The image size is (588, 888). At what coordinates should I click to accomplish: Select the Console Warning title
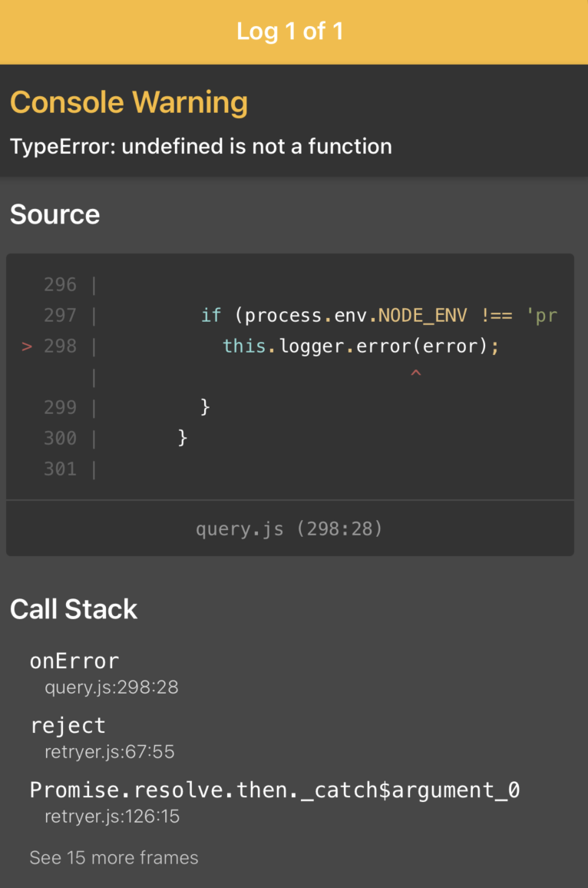click(x=129, y=101)
